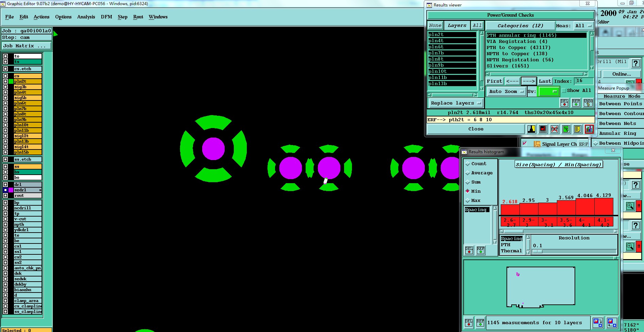Click histogram import icon with left arrow
The height and width of the screenshot is (332, 644).
click(x=612, y=322)
